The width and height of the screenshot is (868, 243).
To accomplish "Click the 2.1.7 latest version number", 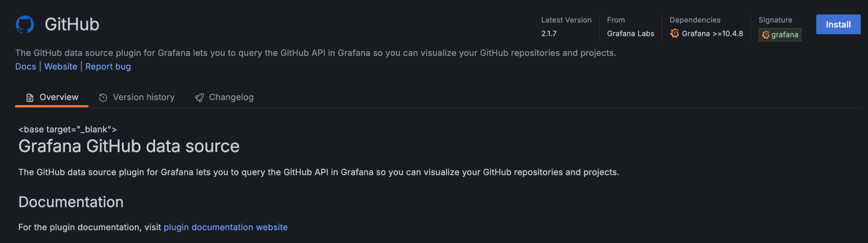I will point(549,34).
